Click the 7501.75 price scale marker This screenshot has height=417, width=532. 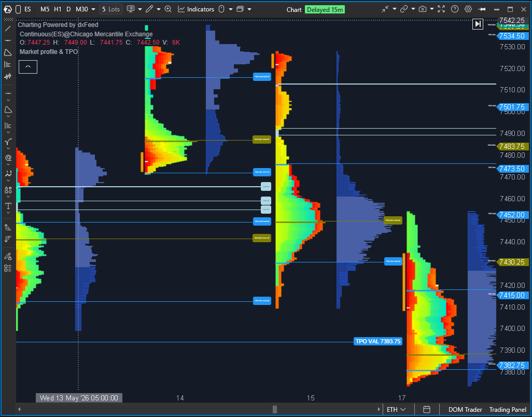[x=513, y=107]
